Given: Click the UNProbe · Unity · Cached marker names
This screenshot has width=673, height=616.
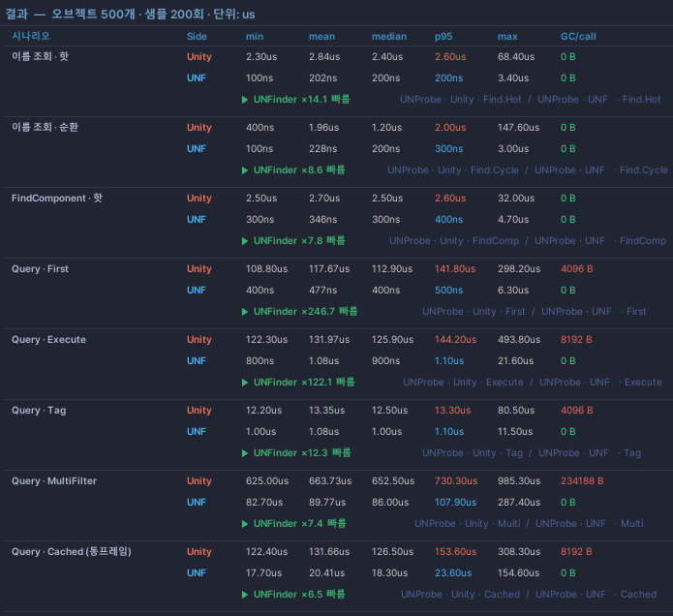Looking at the screenshot, I should (460, 595).
